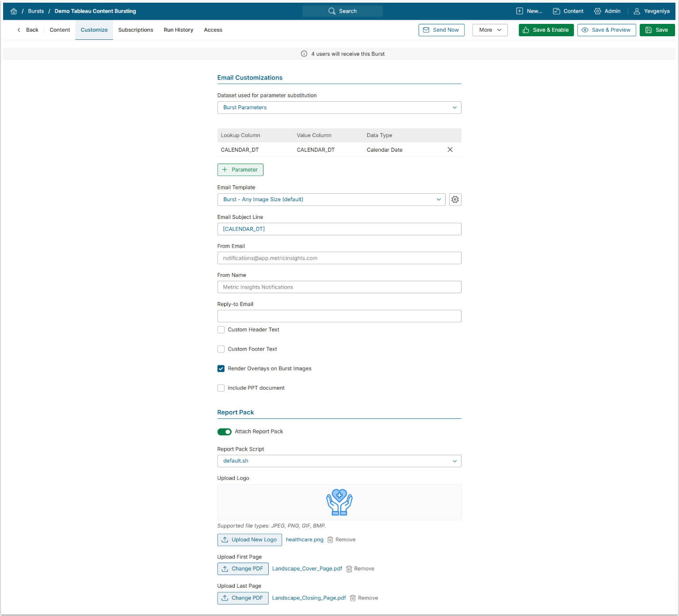Click into the Reply-to Email field

tap(339, 316)
